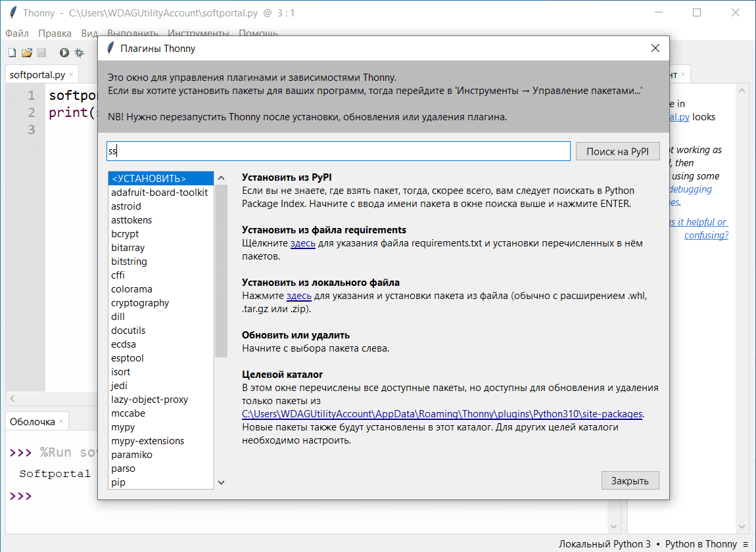
Task: Select dill package in list
Action: point(161,317)
